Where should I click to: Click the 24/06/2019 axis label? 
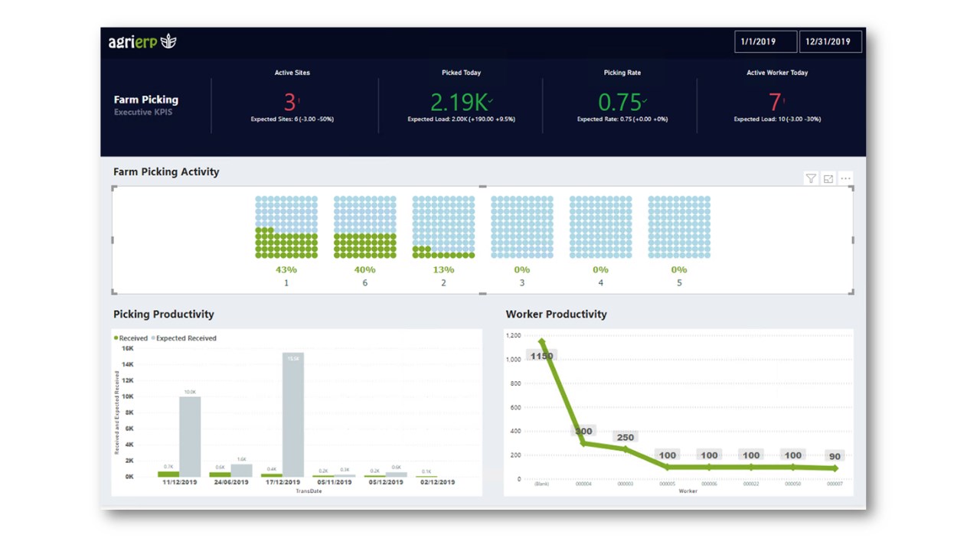point(230,483)
